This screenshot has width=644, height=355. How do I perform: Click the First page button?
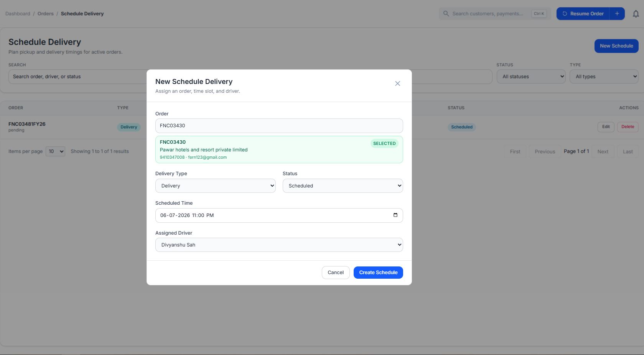pos(515,151)
